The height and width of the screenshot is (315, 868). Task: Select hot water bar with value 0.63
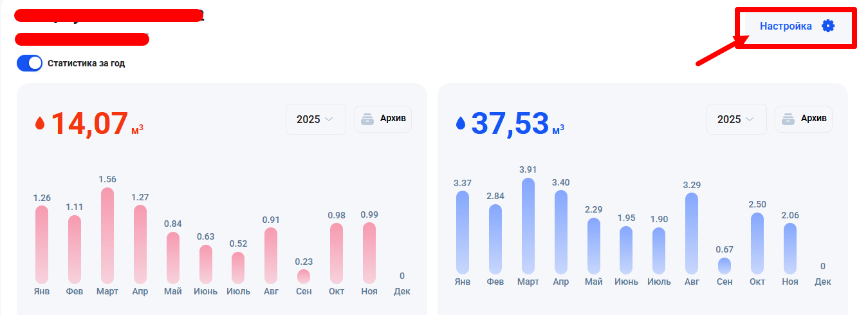click(x=205, y=264)
